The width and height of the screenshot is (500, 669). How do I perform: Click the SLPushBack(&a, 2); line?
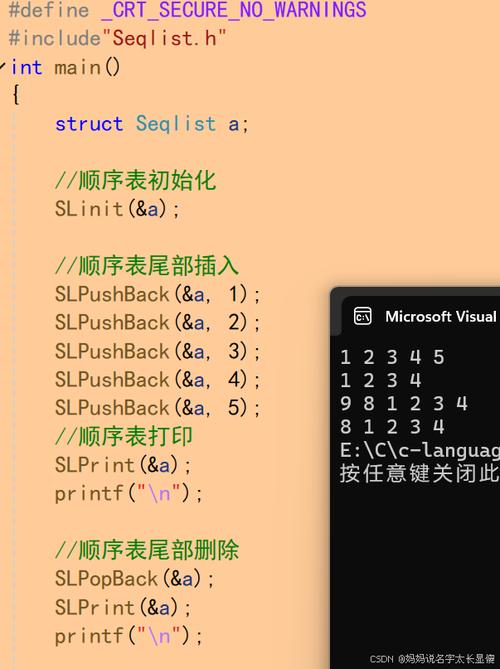tap(157, 323)
